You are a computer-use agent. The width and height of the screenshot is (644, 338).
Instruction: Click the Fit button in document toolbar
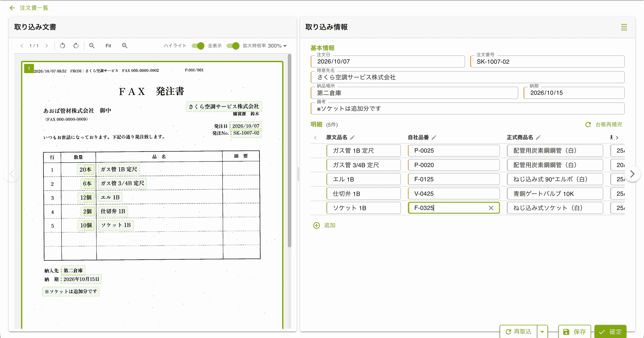[108, 46]
